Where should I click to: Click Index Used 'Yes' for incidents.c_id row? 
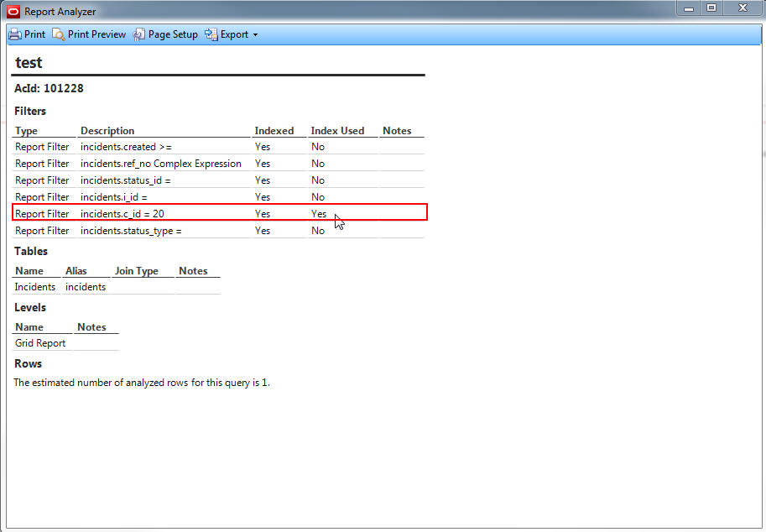319,213
